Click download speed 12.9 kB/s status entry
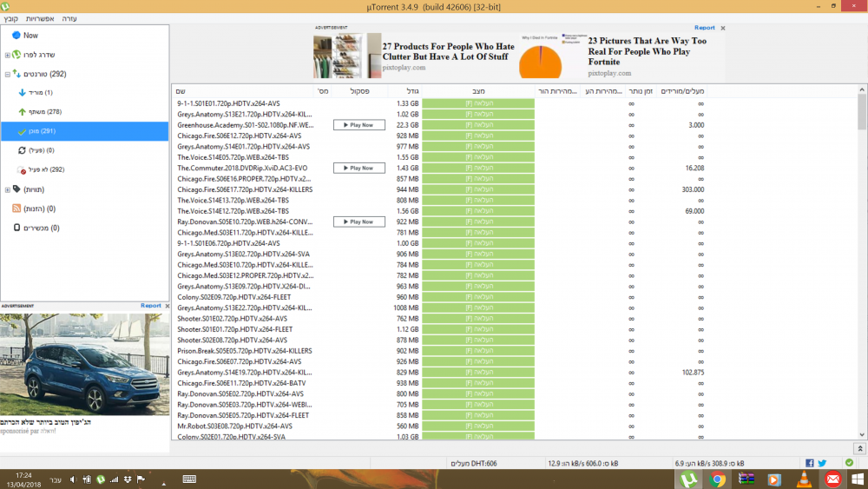This screenshot has height=489, width=868. pos(583,464)
